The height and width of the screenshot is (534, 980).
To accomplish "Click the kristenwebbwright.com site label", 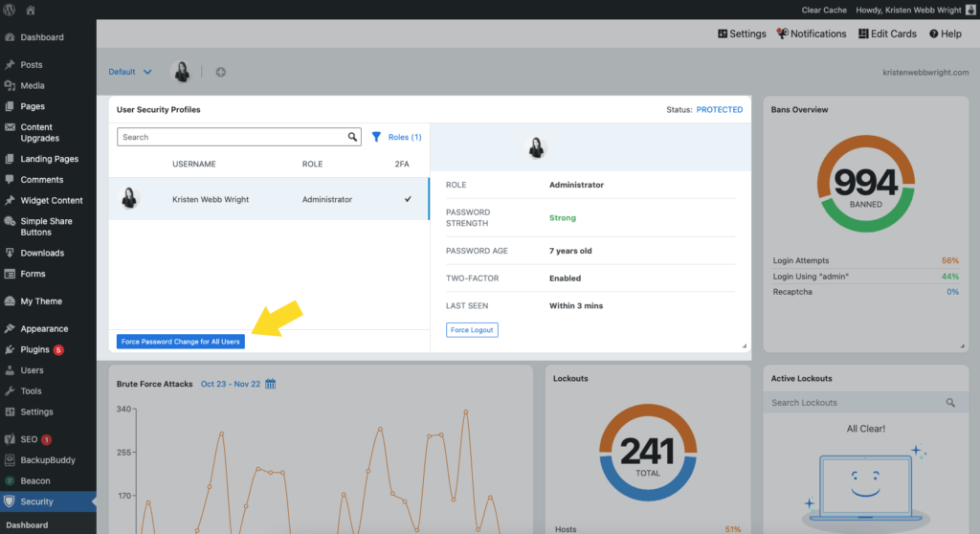I will tap(925, 72).
